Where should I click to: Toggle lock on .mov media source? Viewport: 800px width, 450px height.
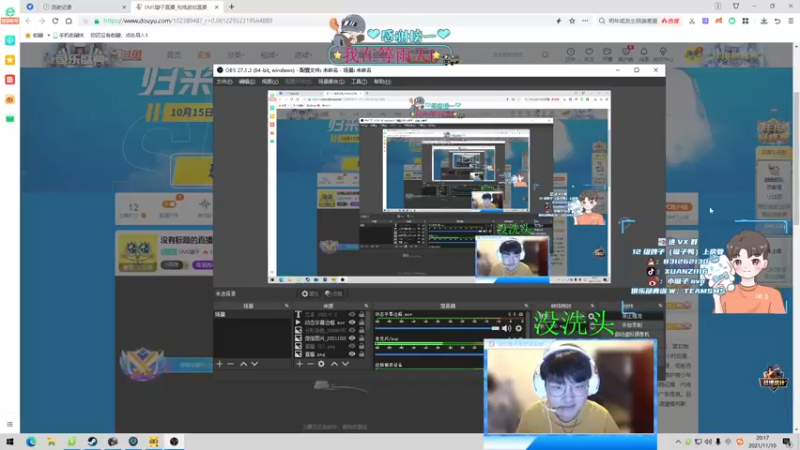pos(362,322)
